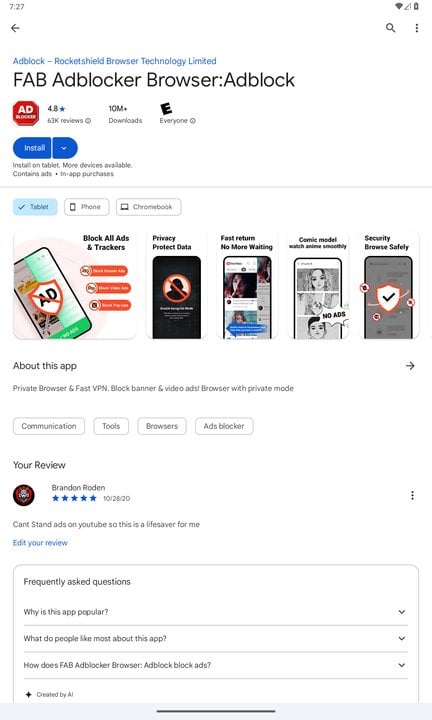Open search with the magnifier icon

(x=390, y=28)
